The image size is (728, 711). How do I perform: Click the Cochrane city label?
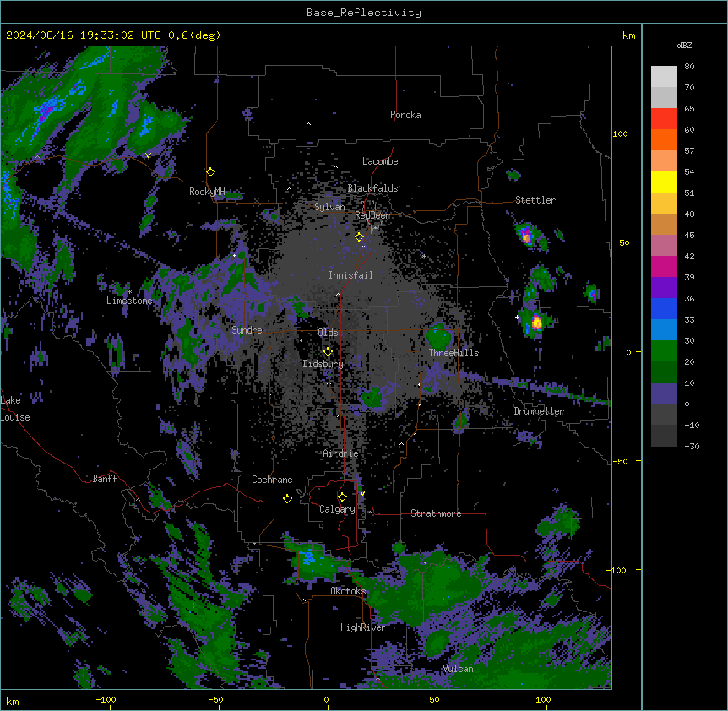(272, 480)
